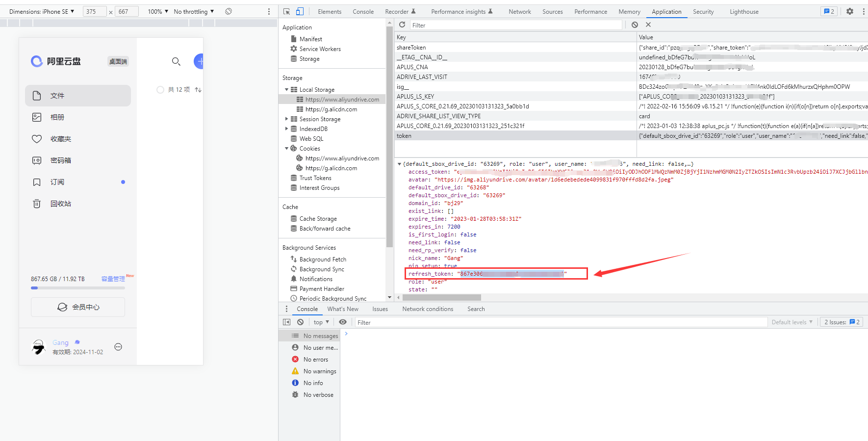Expand the IndexedDB tree node
Viewport: 868px width, 441px height.
point(286,129)
